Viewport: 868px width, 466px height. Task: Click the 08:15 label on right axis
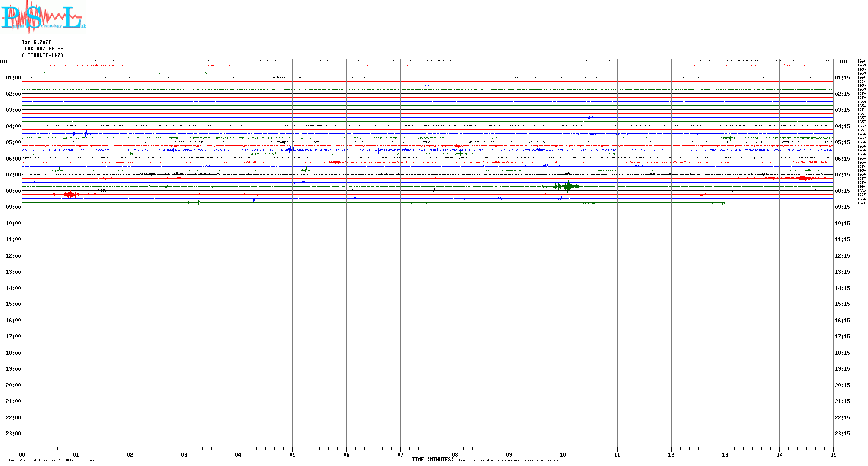842,191
